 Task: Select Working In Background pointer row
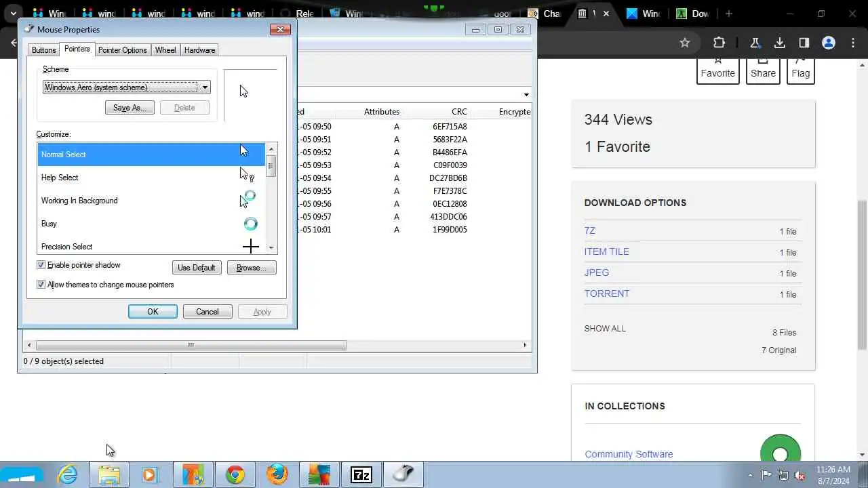(151, 201)
